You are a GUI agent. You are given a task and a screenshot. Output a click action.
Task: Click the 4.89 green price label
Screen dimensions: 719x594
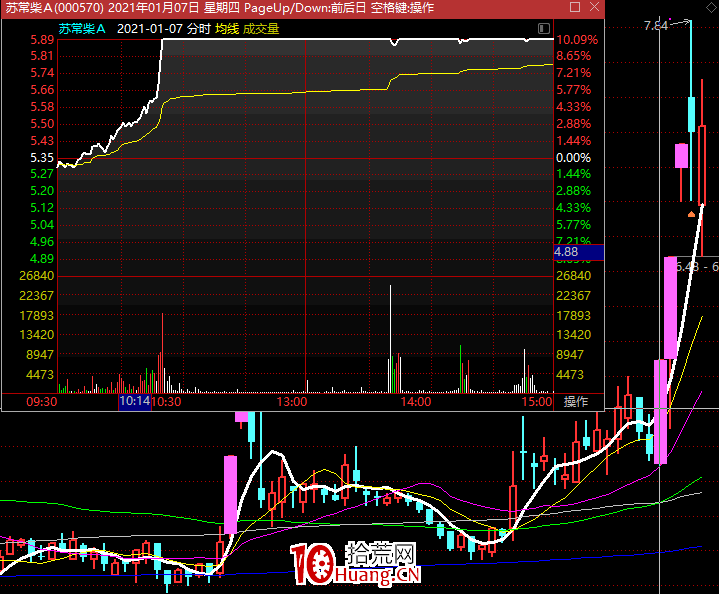[x=42, y=259]
